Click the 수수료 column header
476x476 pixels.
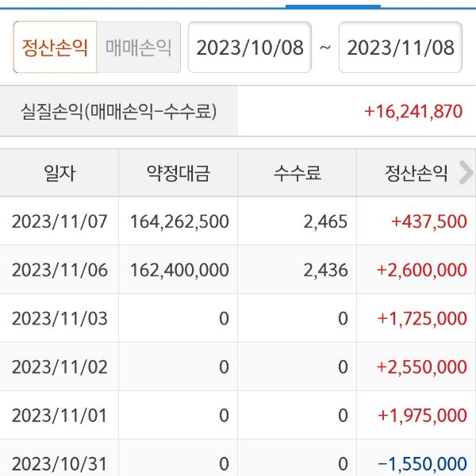pyautogui.click(x=297, y=173)
